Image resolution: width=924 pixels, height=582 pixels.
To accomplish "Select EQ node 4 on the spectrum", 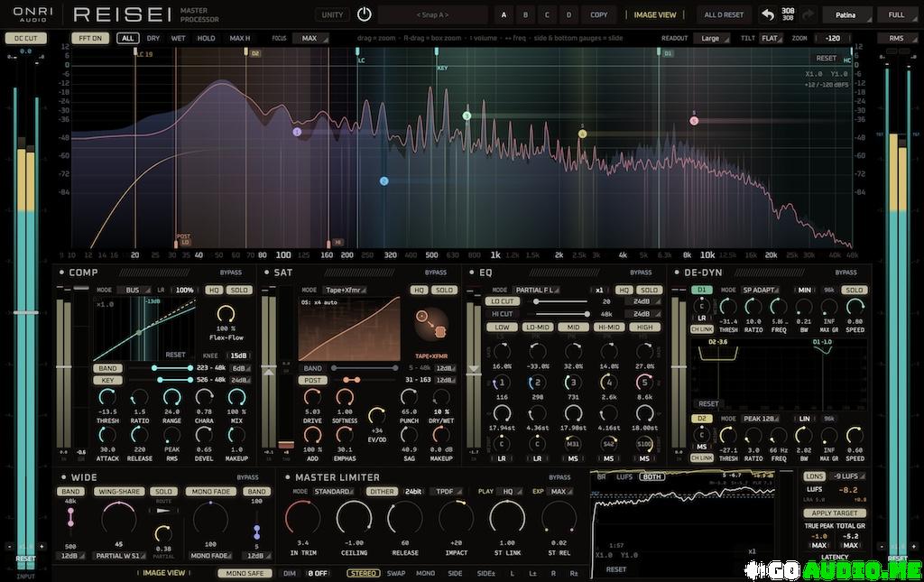I will (x=582, y=134).
